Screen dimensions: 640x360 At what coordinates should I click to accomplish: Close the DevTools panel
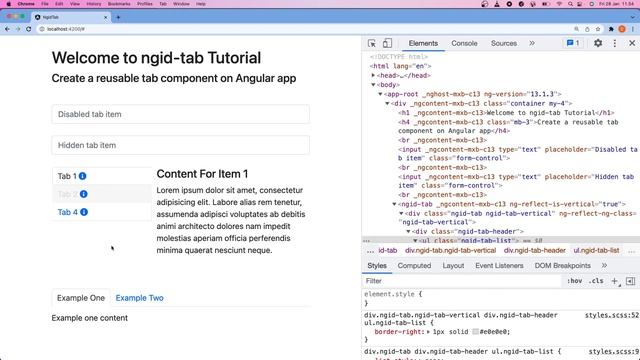coord(632,43)
